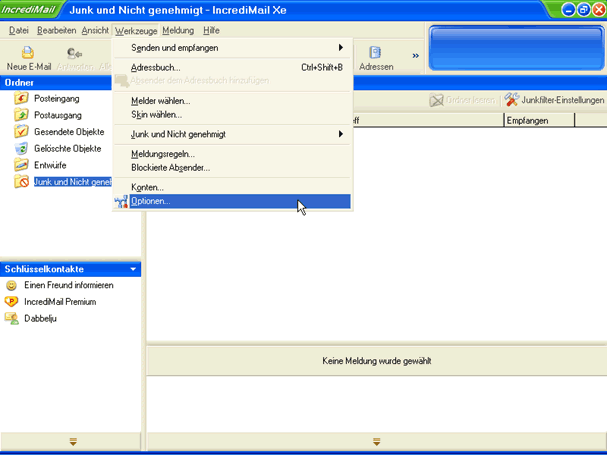
Task: Open the Adressen address book icon
Action: [375, 52]
